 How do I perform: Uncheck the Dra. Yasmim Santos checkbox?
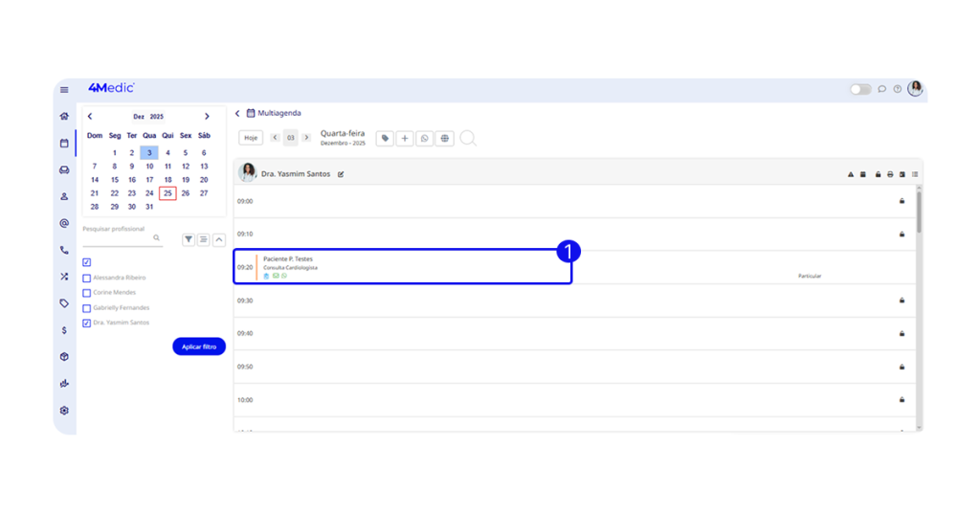click(x=87, y=324)
